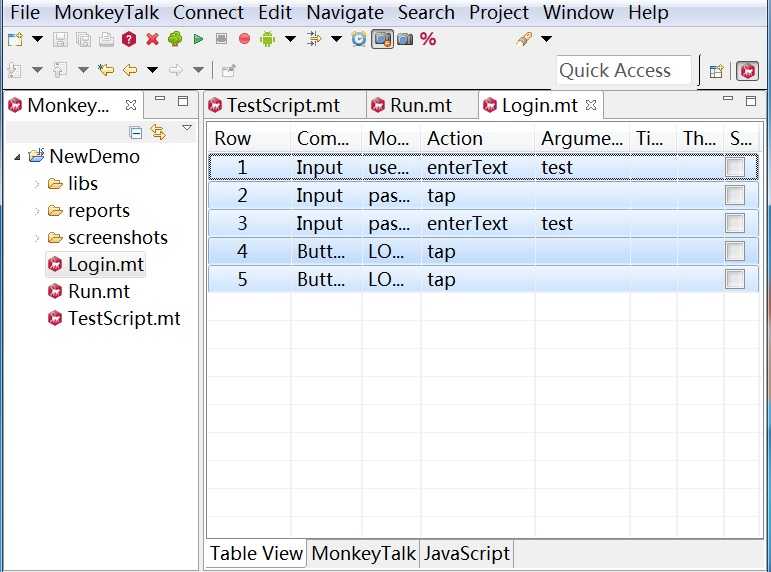Tick the checkbox in row 4
Image resolution: width=771 pixels, height=572 pixels.
coord(735,251)
